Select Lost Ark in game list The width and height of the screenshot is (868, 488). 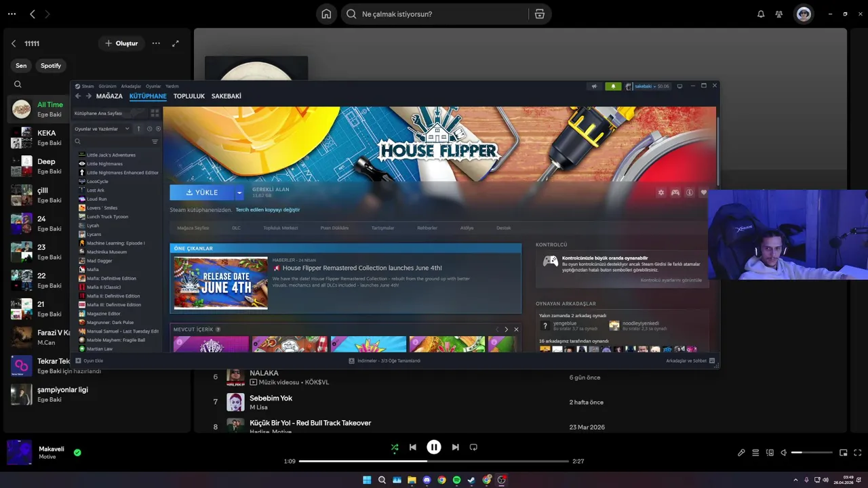(x=96, y=190)
